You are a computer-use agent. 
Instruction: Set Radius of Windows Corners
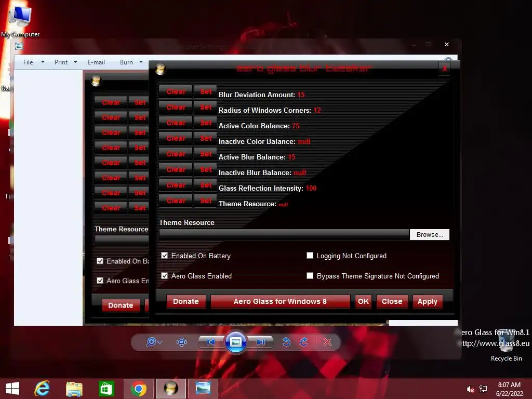click(206, 107)
